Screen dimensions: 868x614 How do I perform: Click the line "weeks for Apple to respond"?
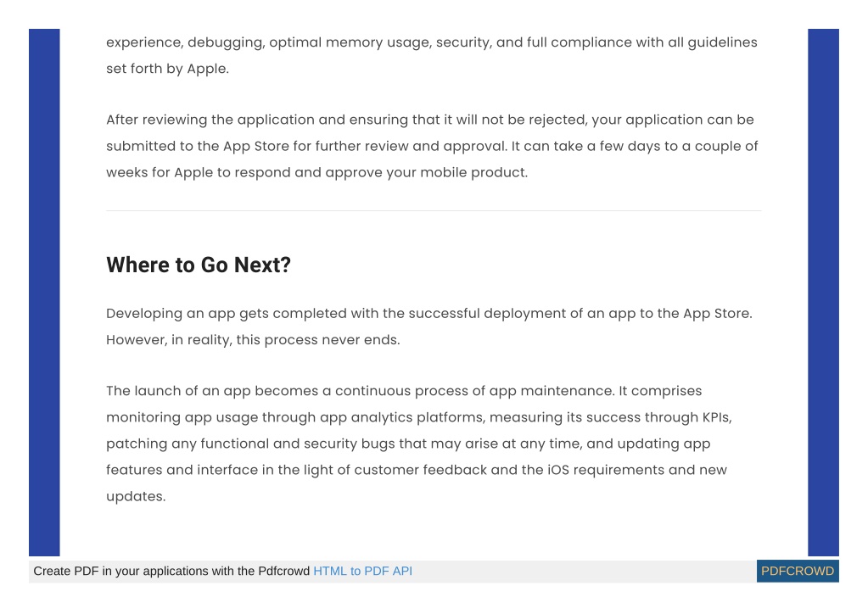point(316,173)
